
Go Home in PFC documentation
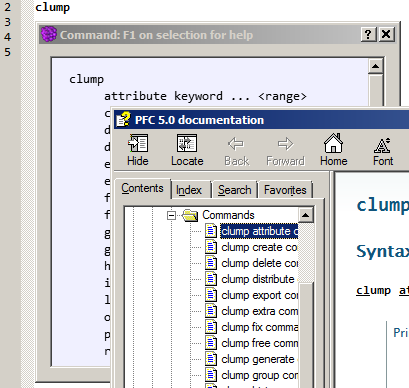point(334,150)
